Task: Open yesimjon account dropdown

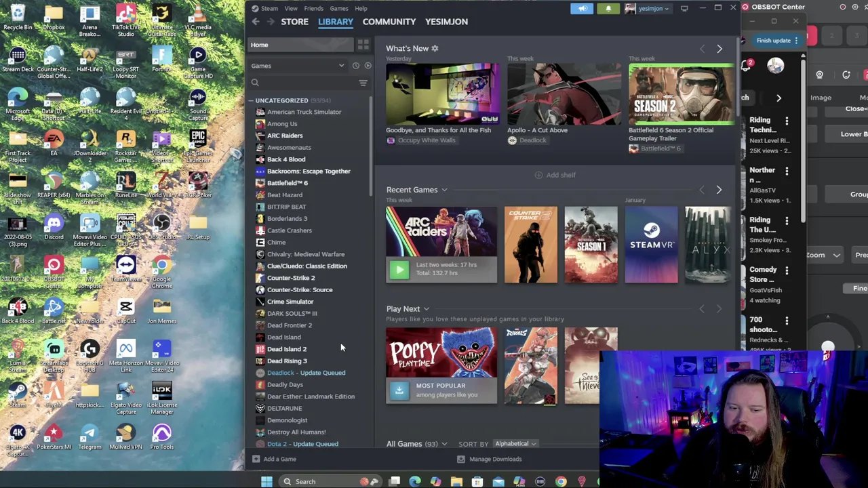Action: pos(648,8)
